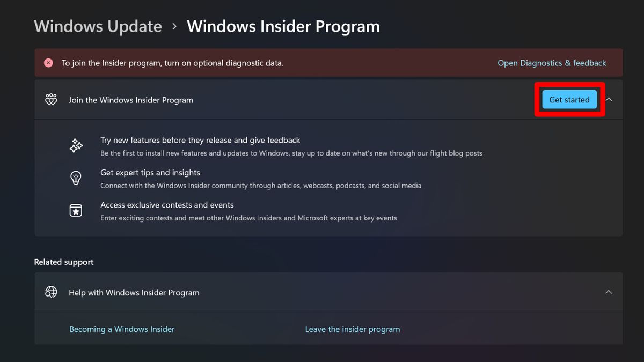Click the Insider Program hearts icon
The width and height of the screenshot is (644, 362).
(51, 100)
